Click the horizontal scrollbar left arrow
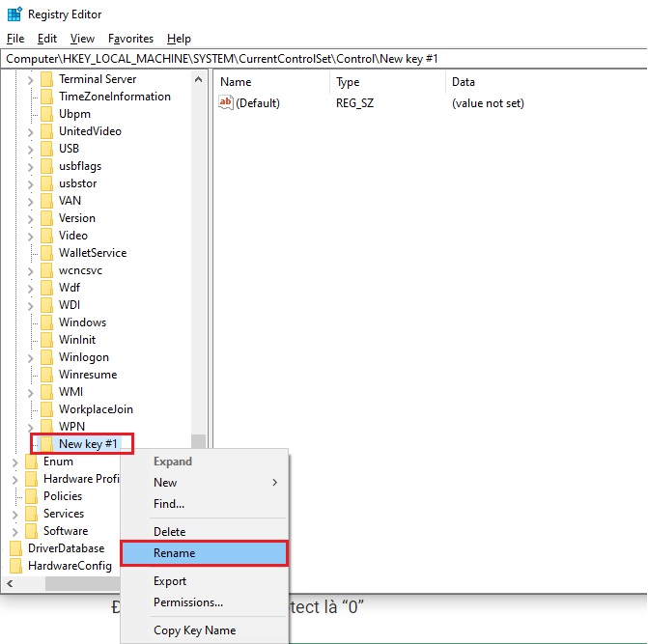This screenshot has height=644, width=648. [x=10, y=584]
